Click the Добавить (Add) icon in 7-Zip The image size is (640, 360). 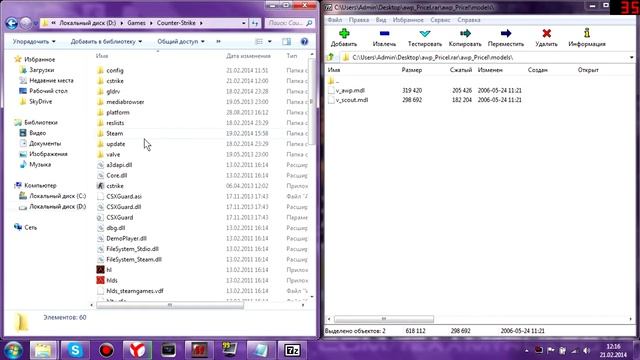(344, 33)
